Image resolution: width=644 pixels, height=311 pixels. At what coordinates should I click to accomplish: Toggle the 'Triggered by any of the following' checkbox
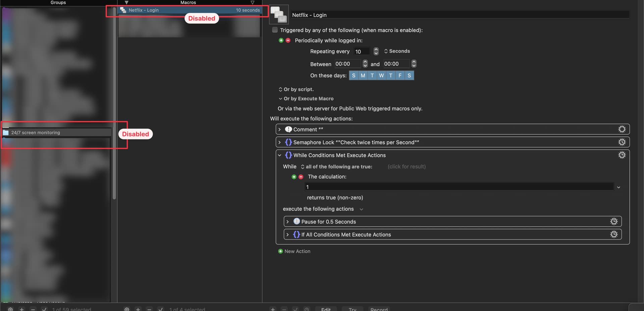[275, 30]
